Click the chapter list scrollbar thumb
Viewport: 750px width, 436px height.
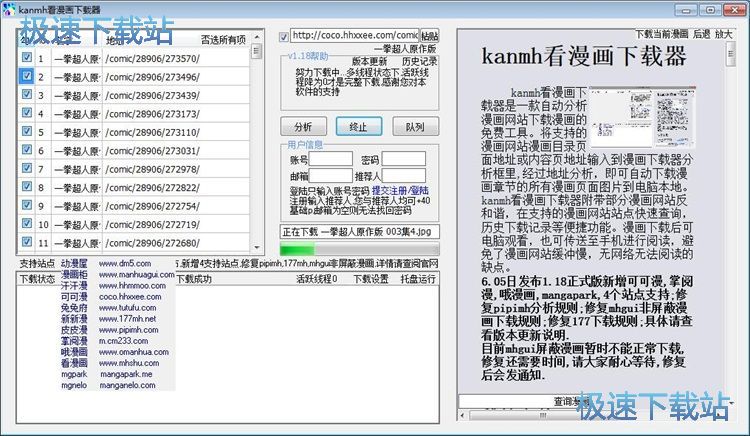point(257,51)
